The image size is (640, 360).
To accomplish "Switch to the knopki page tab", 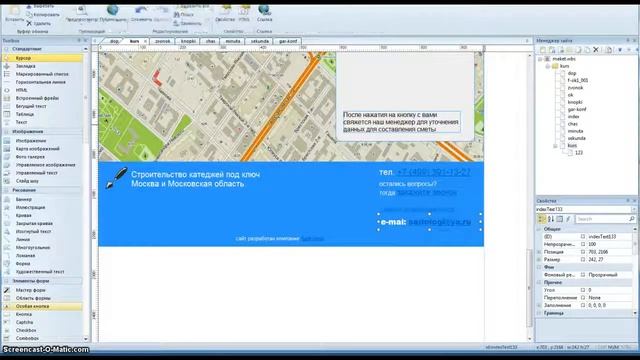I will tap(188, 41).
